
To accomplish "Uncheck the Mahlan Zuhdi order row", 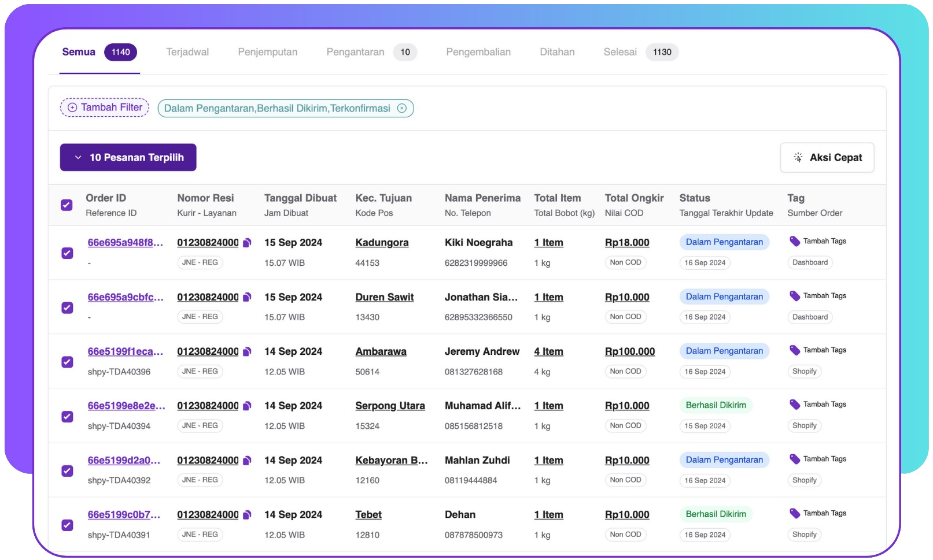I will [67, 471].
